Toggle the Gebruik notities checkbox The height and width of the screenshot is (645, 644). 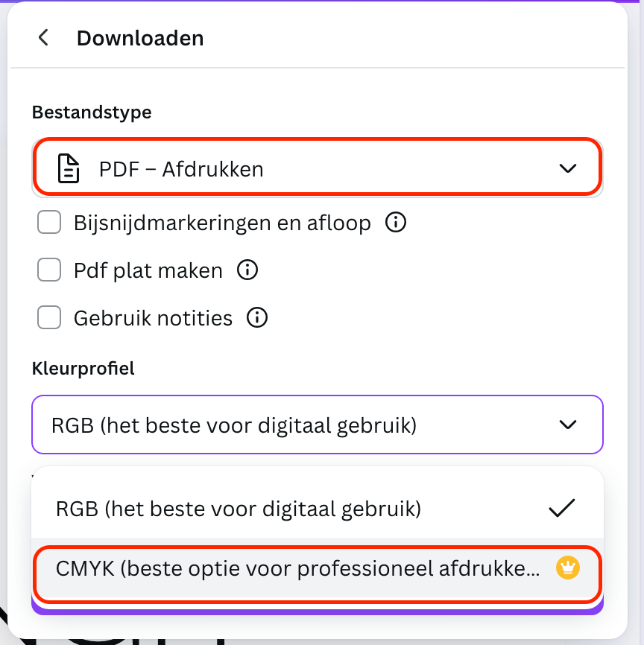(49, 318)
